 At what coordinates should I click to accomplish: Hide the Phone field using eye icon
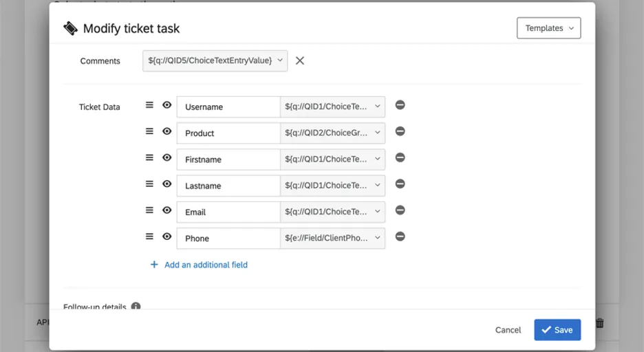click(167, 236)
